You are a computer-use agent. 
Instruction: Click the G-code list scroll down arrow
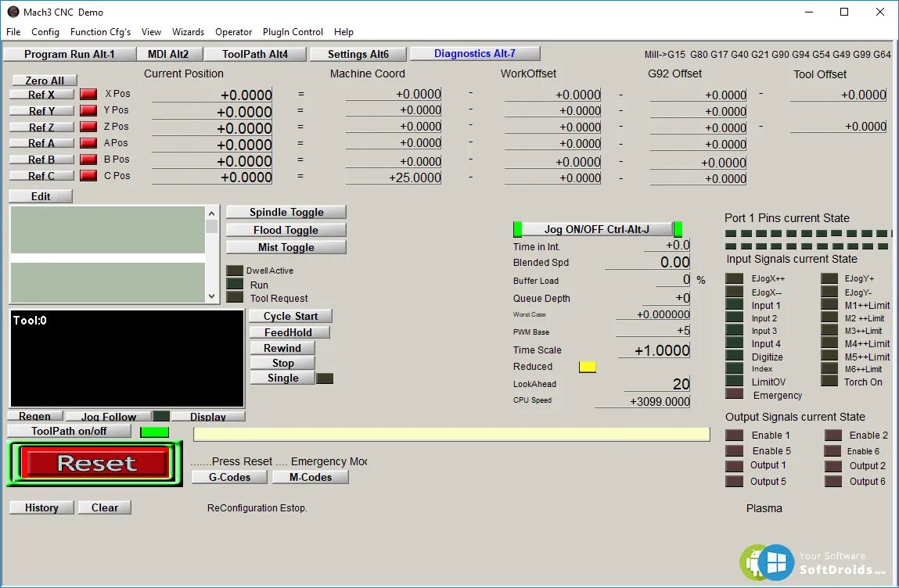point(211,296)
